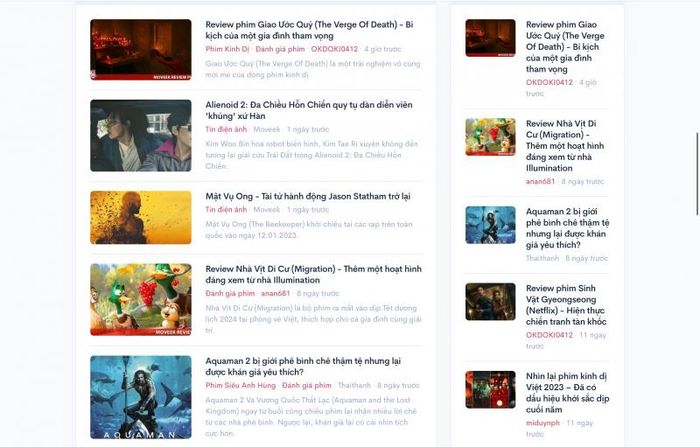Click the Aquaman 2 excerpt paragraph
The width and height of the screenshot is (700, 447).
coord(311,417)
